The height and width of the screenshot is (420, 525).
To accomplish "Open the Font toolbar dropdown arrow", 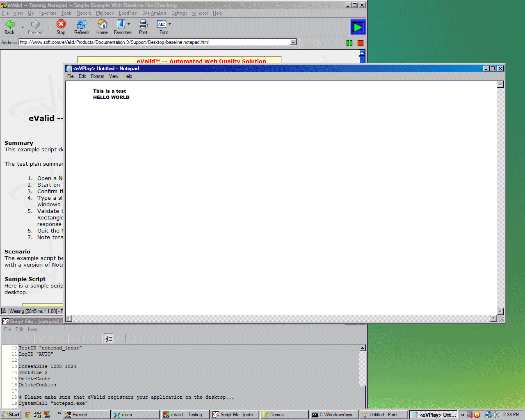I will coord(169,24).
